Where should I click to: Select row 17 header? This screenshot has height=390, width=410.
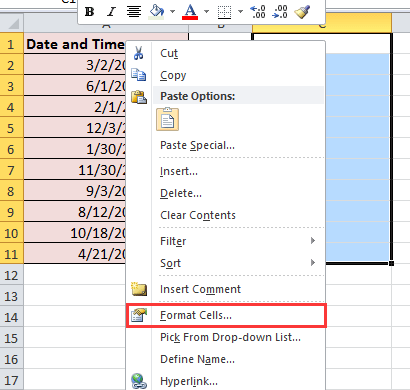click(12, 380)
